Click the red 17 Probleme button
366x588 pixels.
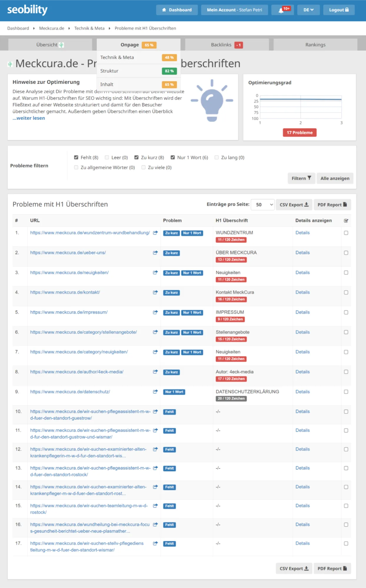point(300,133)
